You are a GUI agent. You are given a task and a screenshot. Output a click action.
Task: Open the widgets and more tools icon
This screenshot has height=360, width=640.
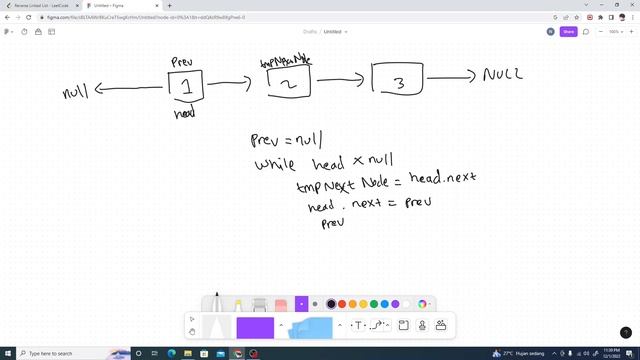coord(441,325)
